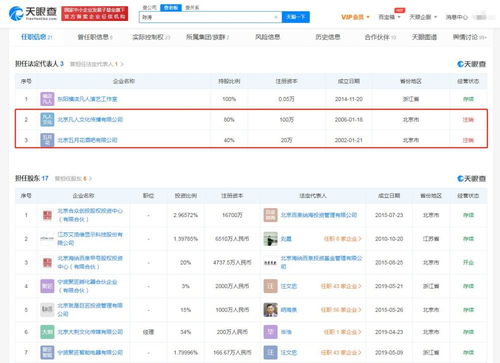The image size is (500, 363).
Task: Select the 查老板 search mode
Action: [x=171, y=7]
